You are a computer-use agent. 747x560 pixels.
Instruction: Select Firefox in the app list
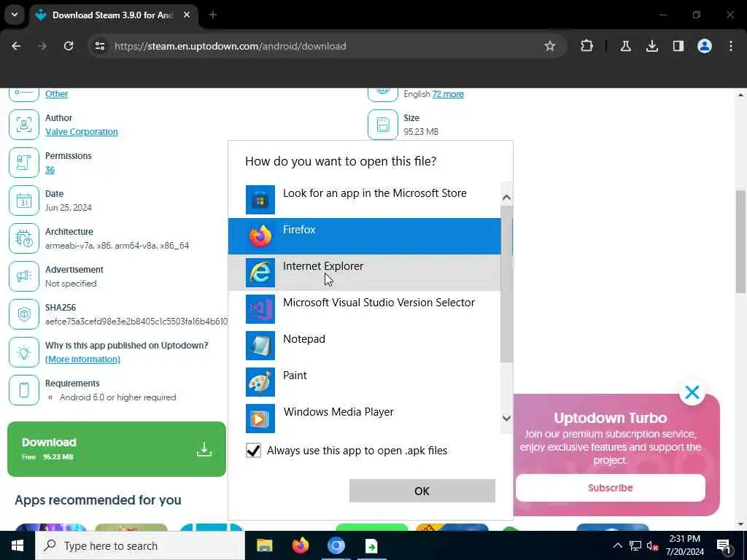365,236
